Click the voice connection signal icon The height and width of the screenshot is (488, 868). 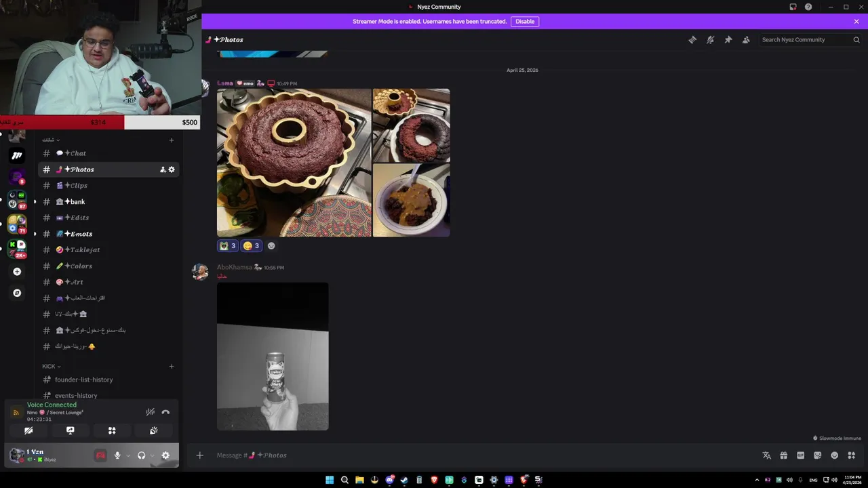16,412
